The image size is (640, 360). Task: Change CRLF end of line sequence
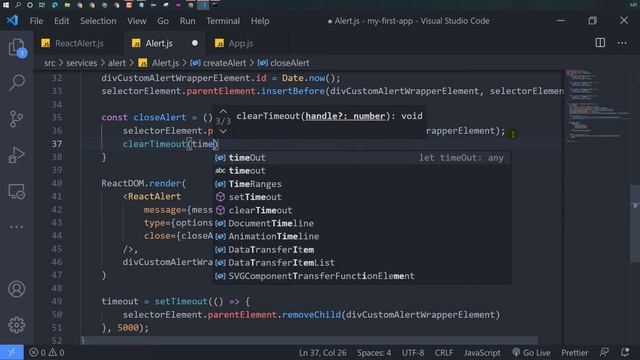coord(444,352)
